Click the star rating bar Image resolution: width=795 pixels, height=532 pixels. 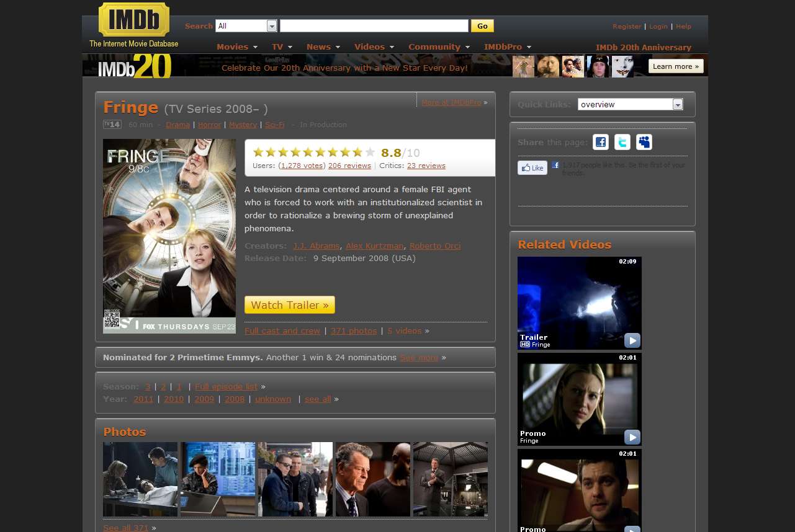point(314,152)
